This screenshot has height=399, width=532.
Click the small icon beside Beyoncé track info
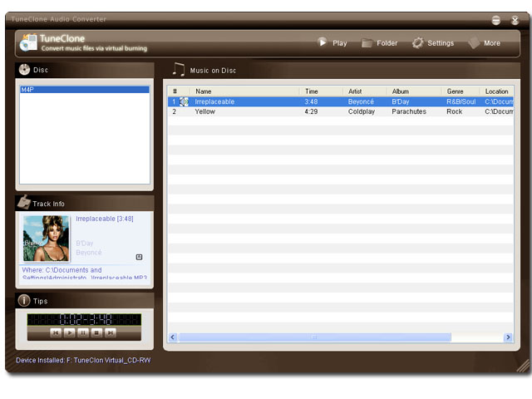coord(139,257)
